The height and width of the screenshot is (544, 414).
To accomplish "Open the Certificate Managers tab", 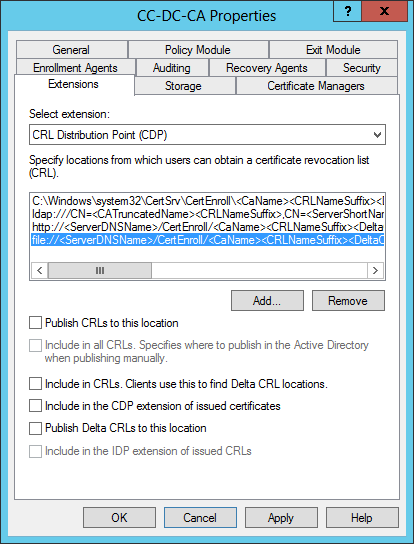I will tap(316, 86).
